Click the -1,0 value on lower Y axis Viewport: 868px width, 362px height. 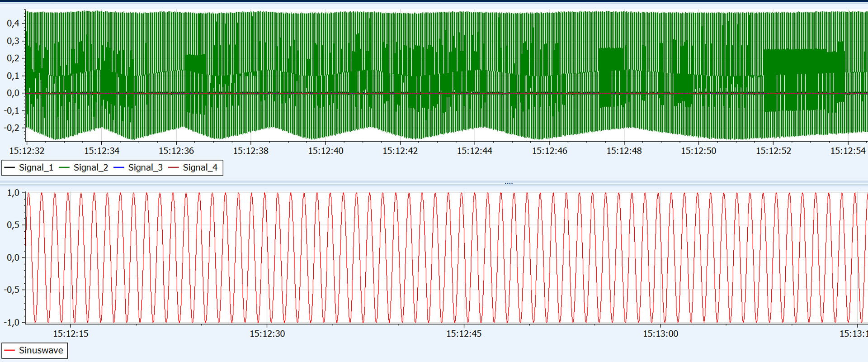click(12, 322)
